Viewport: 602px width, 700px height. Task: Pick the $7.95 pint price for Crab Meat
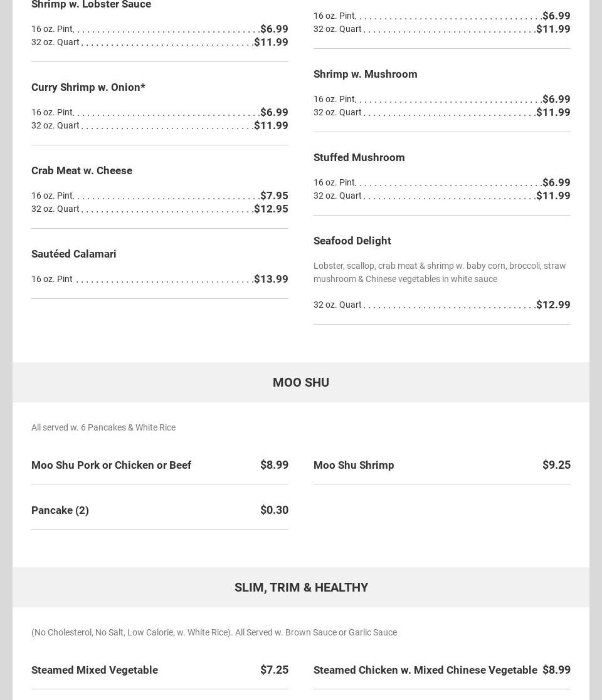click(274, 196)
